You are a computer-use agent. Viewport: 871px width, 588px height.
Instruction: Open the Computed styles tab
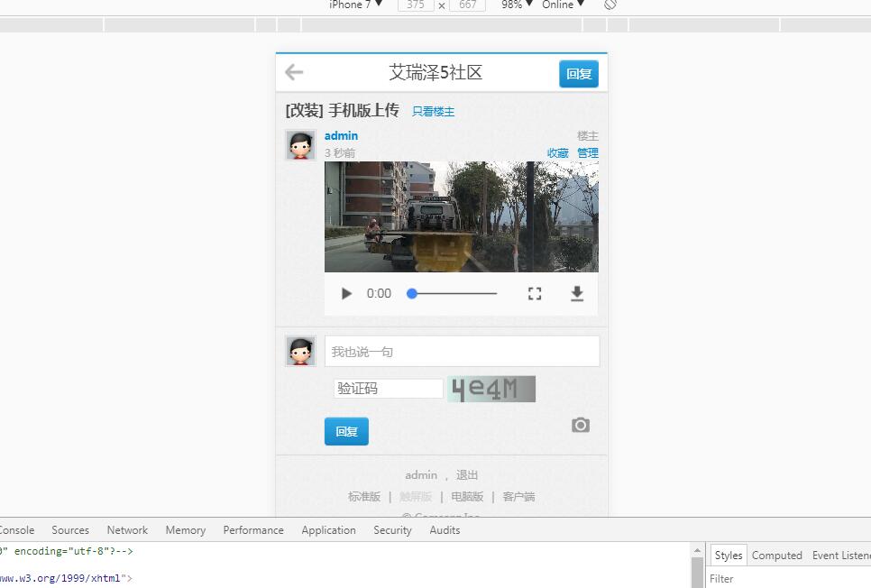pos(776,556)
